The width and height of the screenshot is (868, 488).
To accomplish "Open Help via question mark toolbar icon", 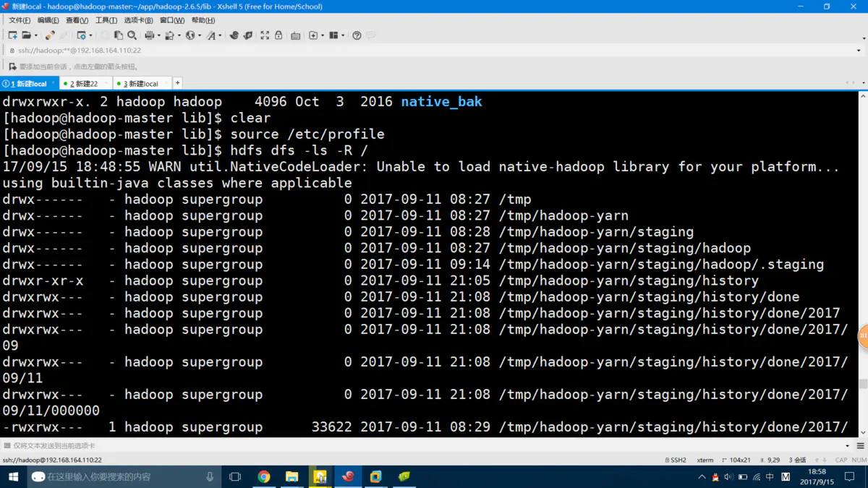I will click(356, 35).
